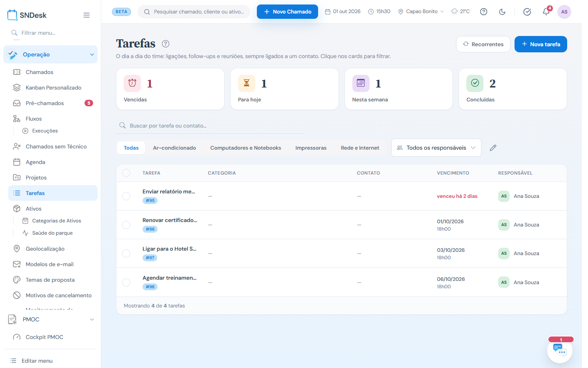Filter by the Nesta semana calendar card
Viewport: 588px width, 368px height.
(399, 89)
